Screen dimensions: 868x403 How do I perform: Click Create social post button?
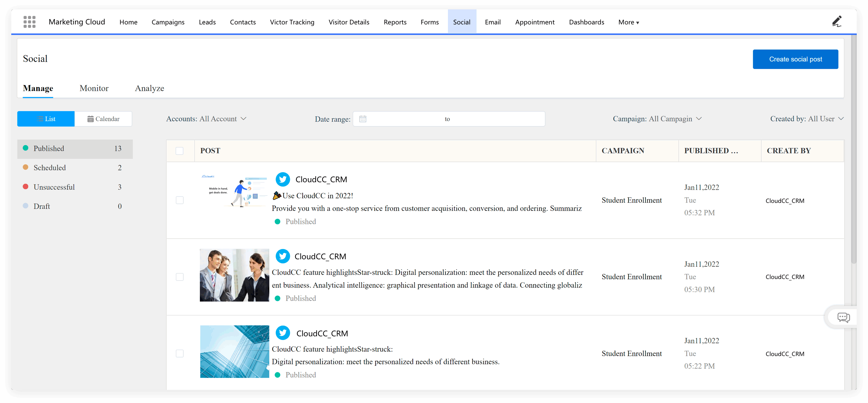(795, 59)
